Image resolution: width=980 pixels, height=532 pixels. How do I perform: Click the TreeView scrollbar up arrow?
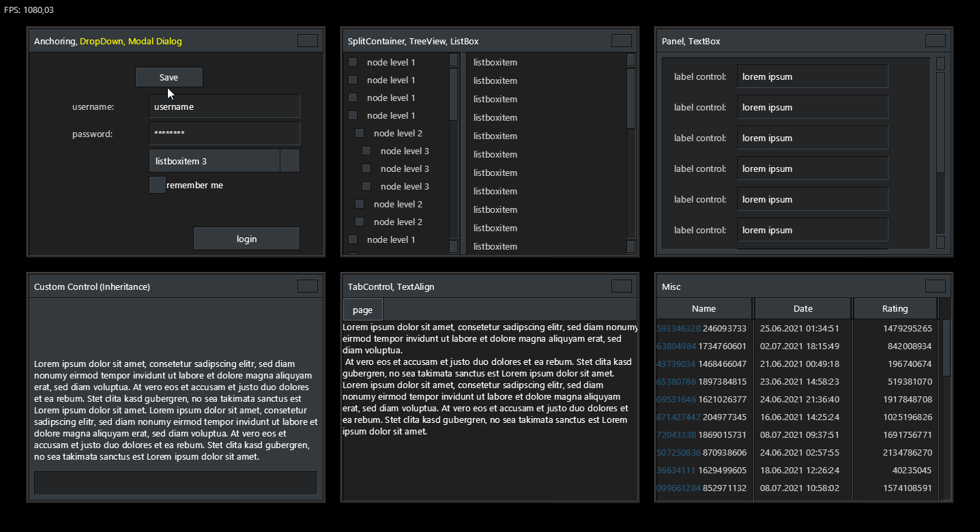(x=453, y=60)
